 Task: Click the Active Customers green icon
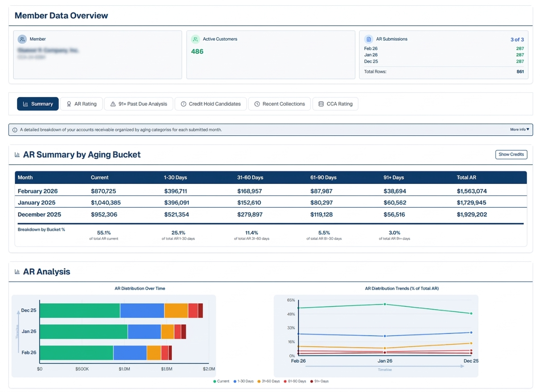point(195,39)
